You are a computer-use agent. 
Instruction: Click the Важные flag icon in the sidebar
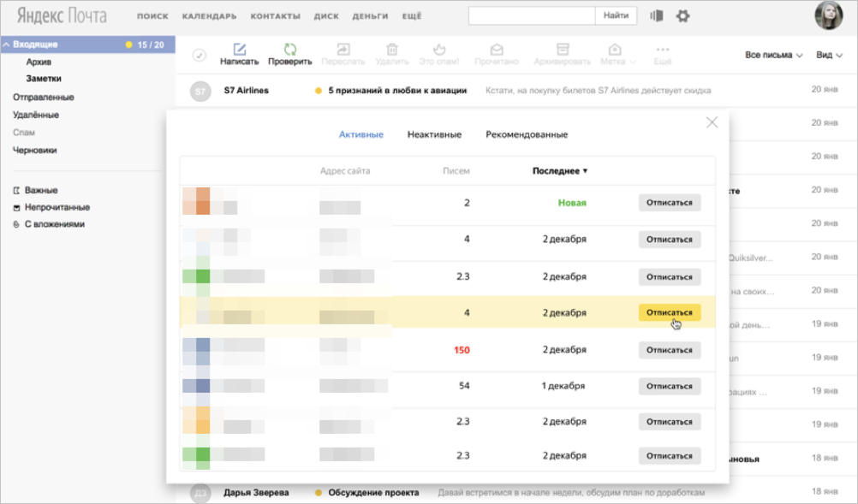[x=16, y=190]
